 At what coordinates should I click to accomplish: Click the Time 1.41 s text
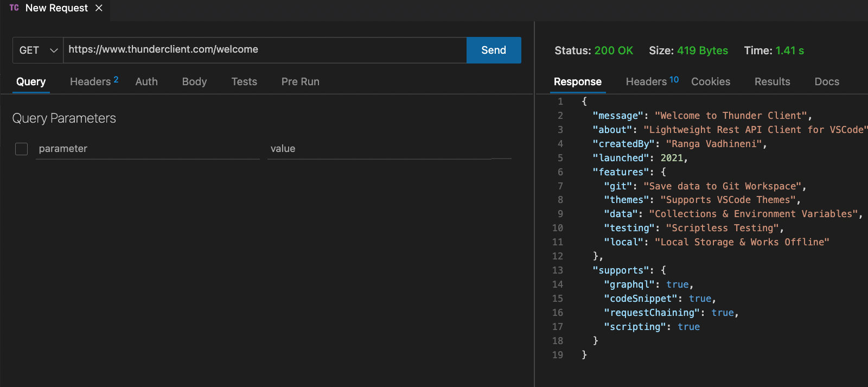(774, 50)
